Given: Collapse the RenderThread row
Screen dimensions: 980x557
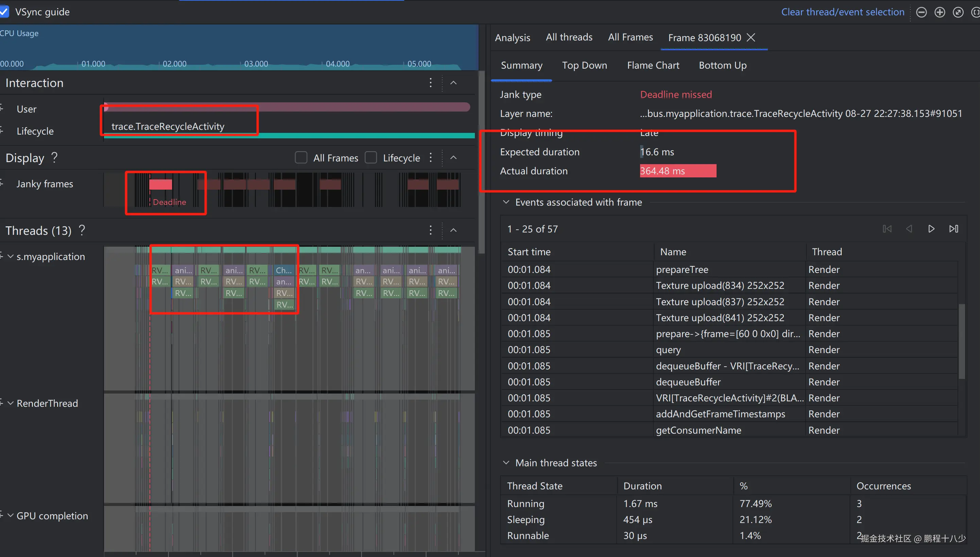Looking at the screenshot, I should click(11, 403).
